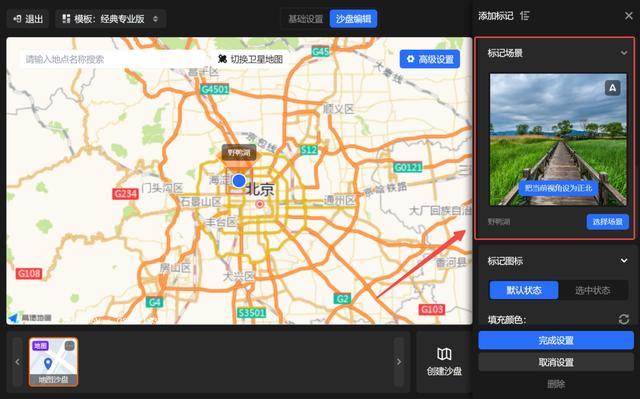Screen dimensions: 640x399
Task: Open the 模板: 经典专业版 template dropdown
Action: click(x=110, y=19)
